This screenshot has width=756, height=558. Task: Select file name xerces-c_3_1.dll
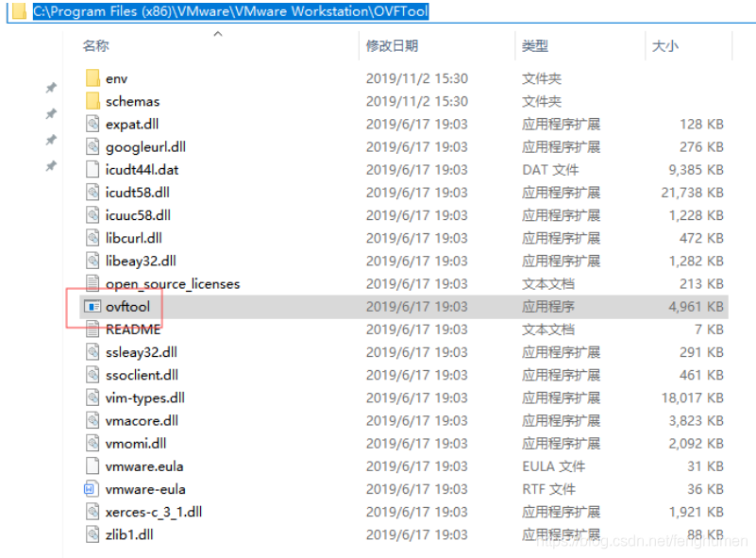coord(154,512)
